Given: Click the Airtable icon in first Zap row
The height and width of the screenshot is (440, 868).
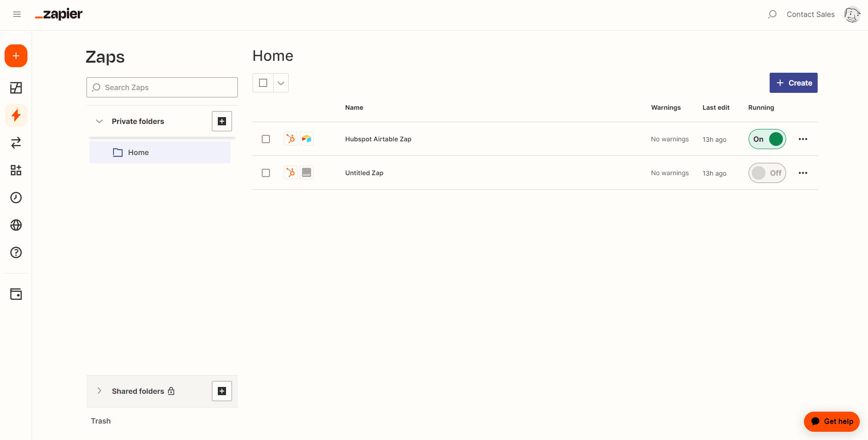Looking at the screenshot, I should click(307, 139).
